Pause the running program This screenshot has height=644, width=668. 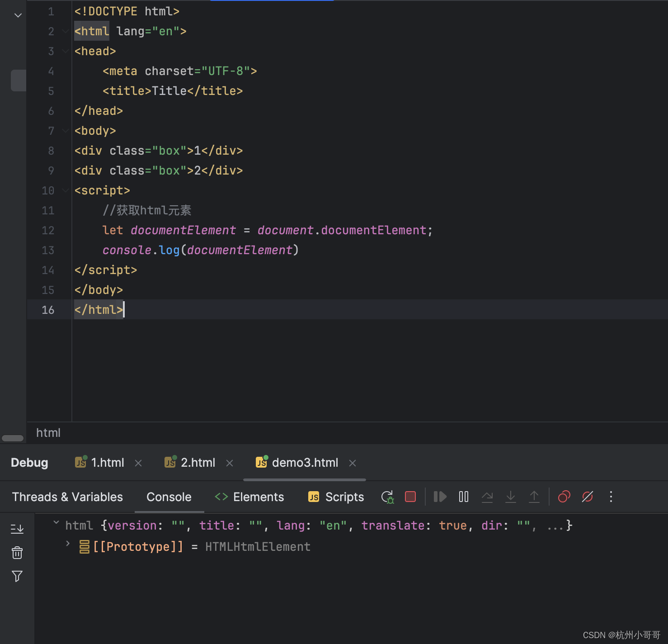point(464,497)
